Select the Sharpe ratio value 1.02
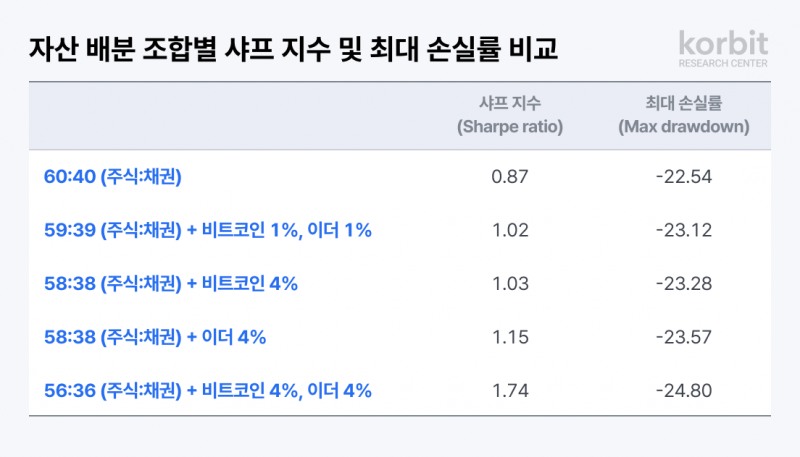 click(x=510, y=230)
